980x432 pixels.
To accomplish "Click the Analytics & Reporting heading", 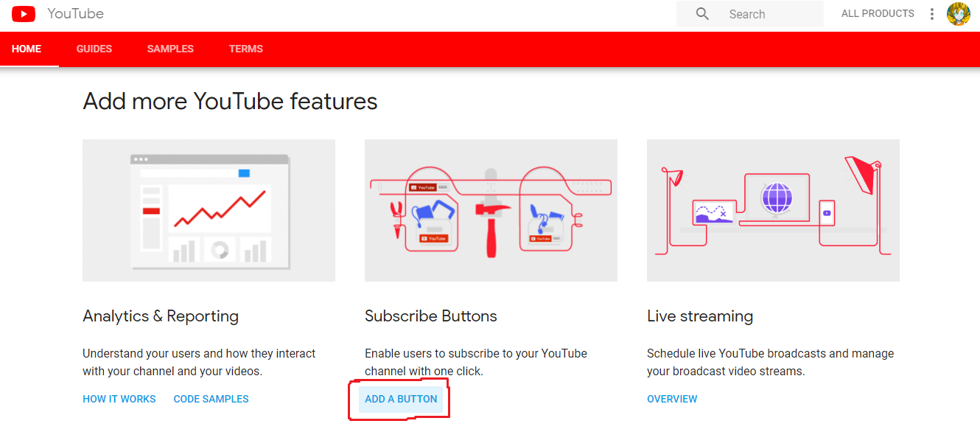I will pyautogui.click(x=161, y=316).
